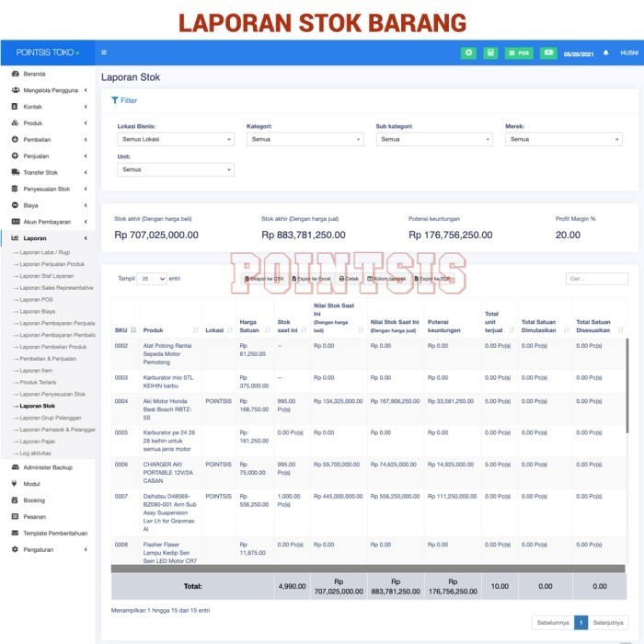The image size is (644, 644).
Task: Open Laporan Staf Layanan report
Action: pyautogui.click(x=46, y=276)
